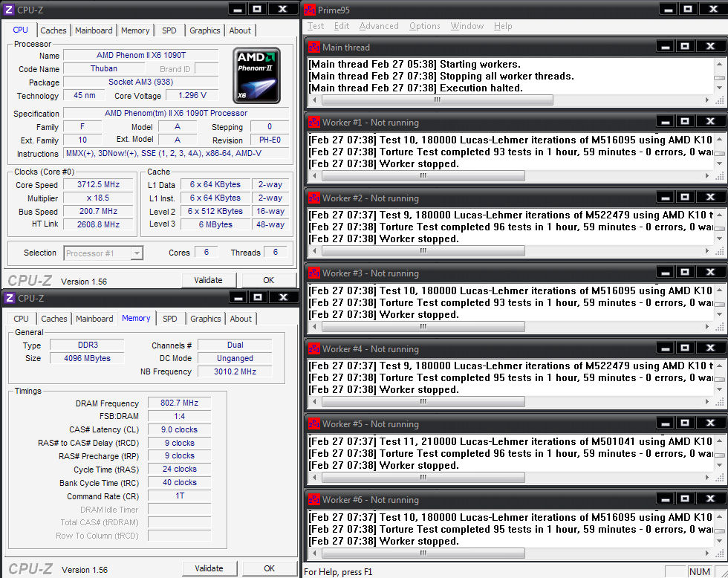This screenshot has width=728, height=578.
Task: Click the processor Name field AMD Phenom II X6 1090T
Action: coord(140,55)
